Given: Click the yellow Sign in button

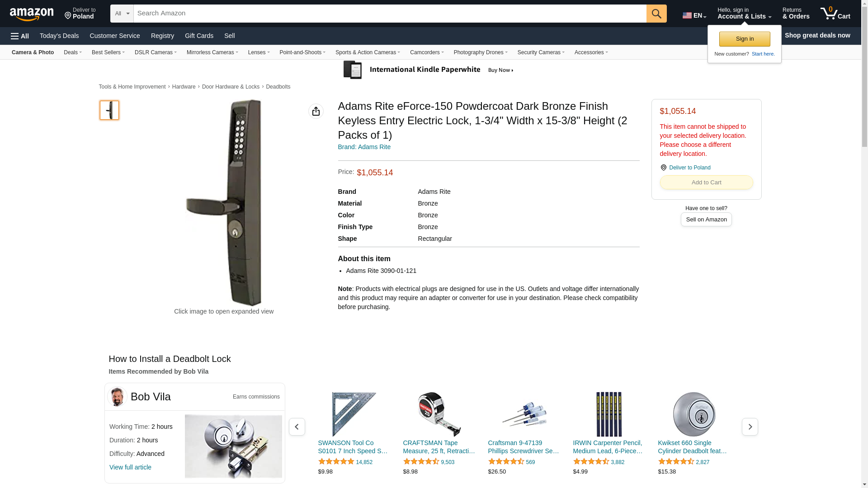Looking at the screenshot, I should pos(745,39).
